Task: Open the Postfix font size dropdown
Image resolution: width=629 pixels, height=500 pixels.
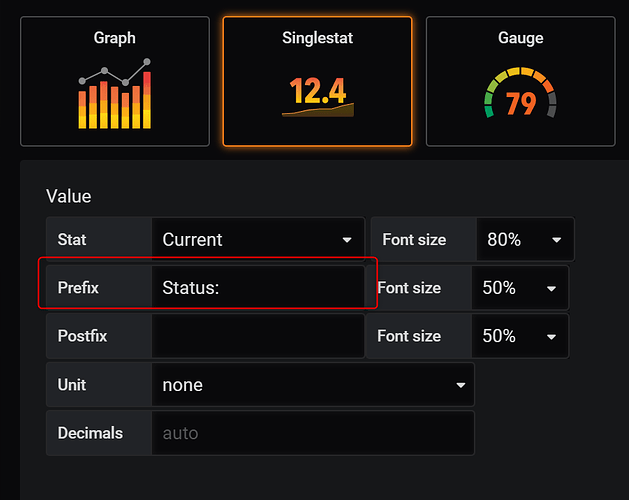Action: point(519,336)
